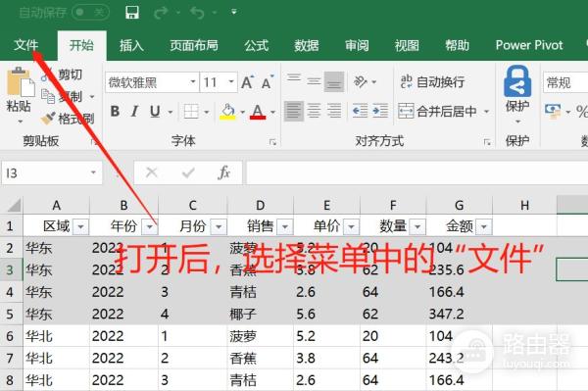Click the decrease indent icon
Screen dimensions: 588x391
(360, 111)
